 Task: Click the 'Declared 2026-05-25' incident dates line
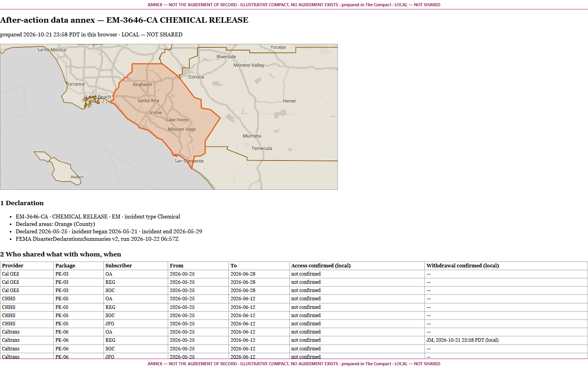(x=109, y=231)
